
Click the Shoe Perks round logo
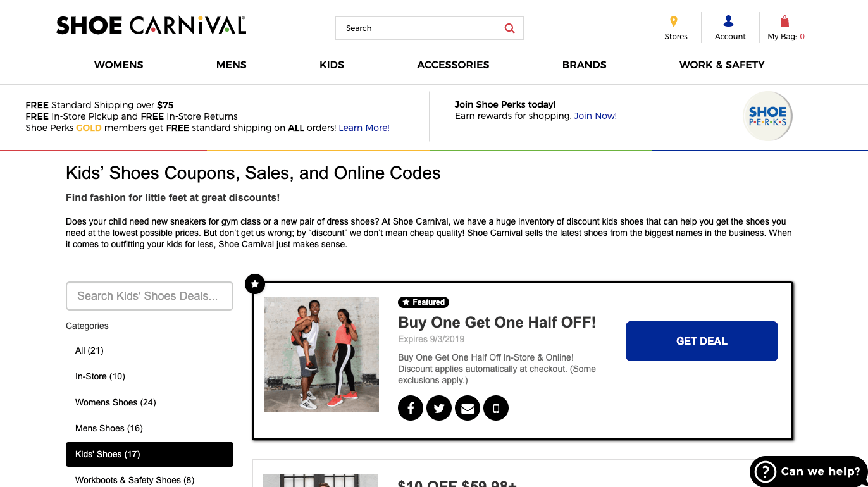767,116
